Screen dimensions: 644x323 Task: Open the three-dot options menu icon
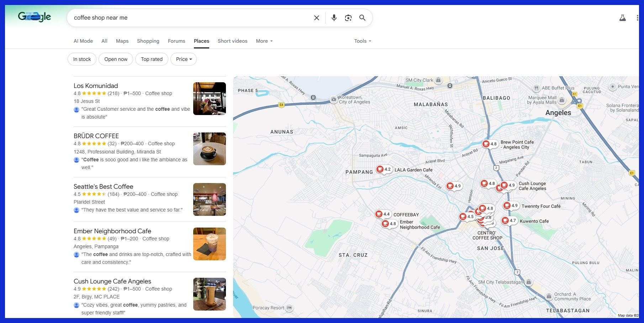[637, 17]
